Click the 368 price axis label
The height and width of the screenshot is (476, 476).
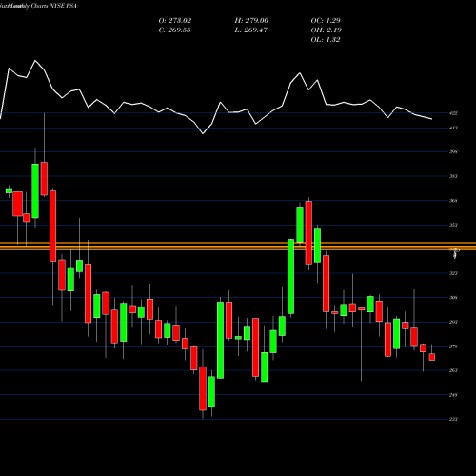pyautogui.click(x=453, y=201)
